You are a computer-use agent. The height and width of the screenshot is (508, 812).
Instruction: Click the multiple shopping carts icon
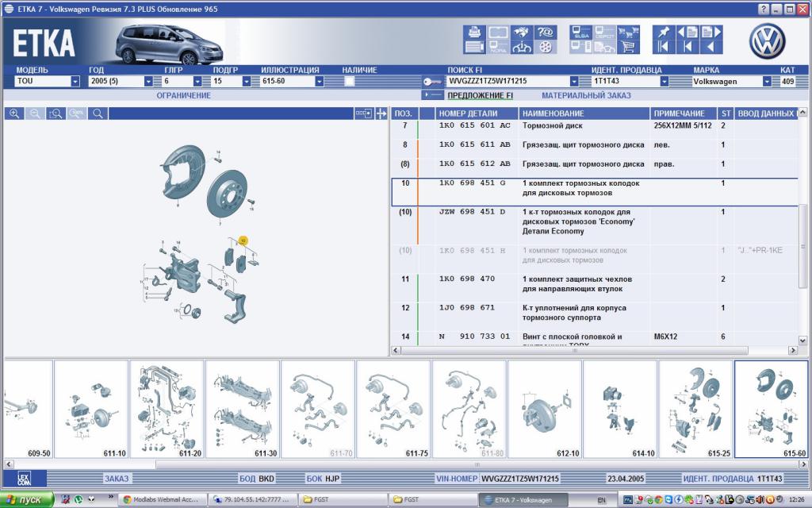[x=628, y=32]
